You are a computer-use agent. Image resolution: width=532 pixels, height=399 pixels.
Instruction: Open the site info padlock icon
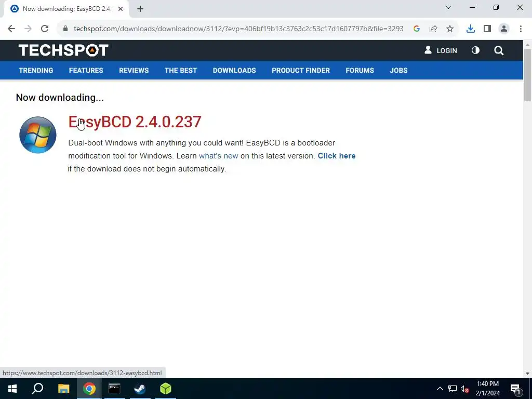pos(65,29)
